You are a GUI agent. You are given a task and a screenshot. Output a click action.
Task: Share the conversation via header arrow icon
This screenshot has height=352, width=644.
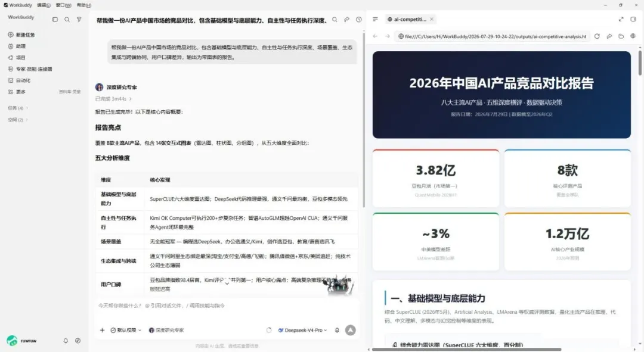(x=346, y=20)
